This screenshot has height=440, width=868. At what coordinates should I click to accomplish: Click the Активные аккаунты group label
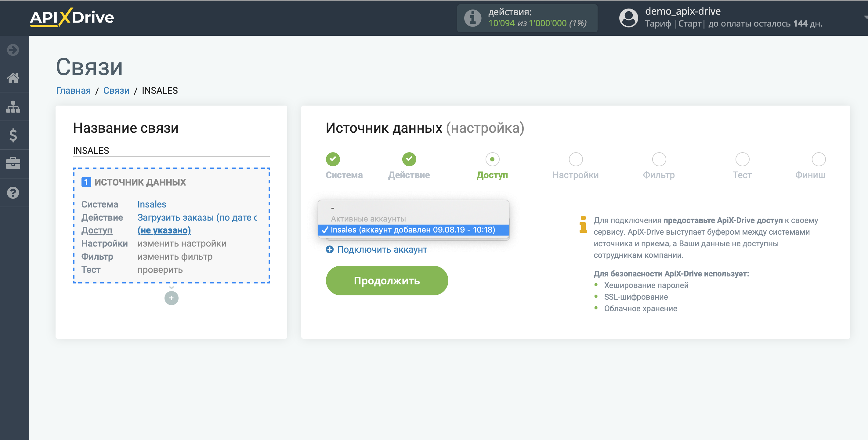click(x=368, y=219)
